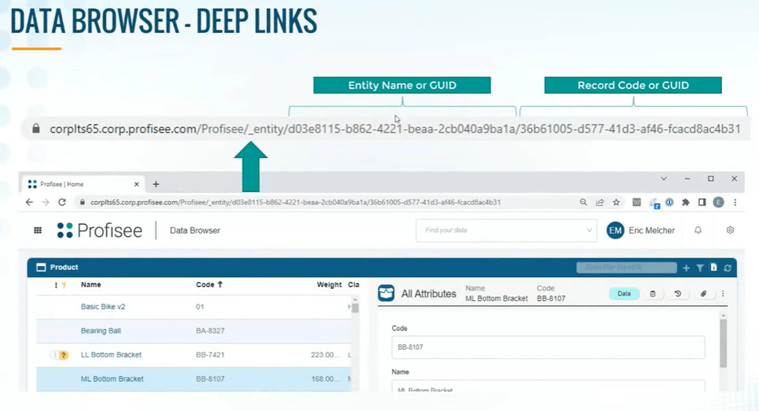Open the settings gear in Profisee header
Screen dimensions: 759x411
pos(730,230)
